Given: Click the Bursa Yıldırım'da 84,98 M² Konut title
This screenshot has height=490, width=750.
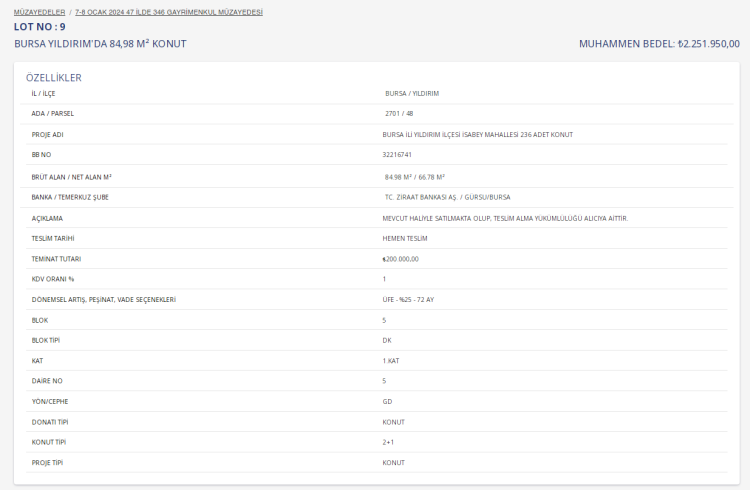Looking at the screenshot, I should pyautogui.click(x=100, y=44).
